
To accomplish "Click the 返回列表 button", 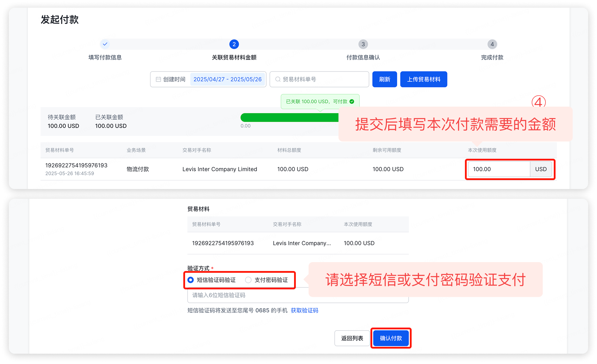I will click(x=352, y=338).
